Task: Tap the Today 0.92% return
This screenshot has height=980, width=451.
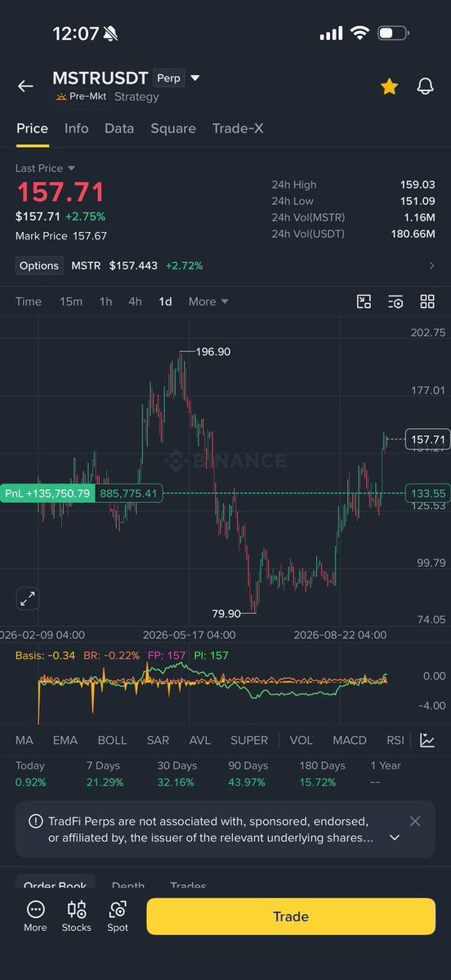Action: [30, 773]
